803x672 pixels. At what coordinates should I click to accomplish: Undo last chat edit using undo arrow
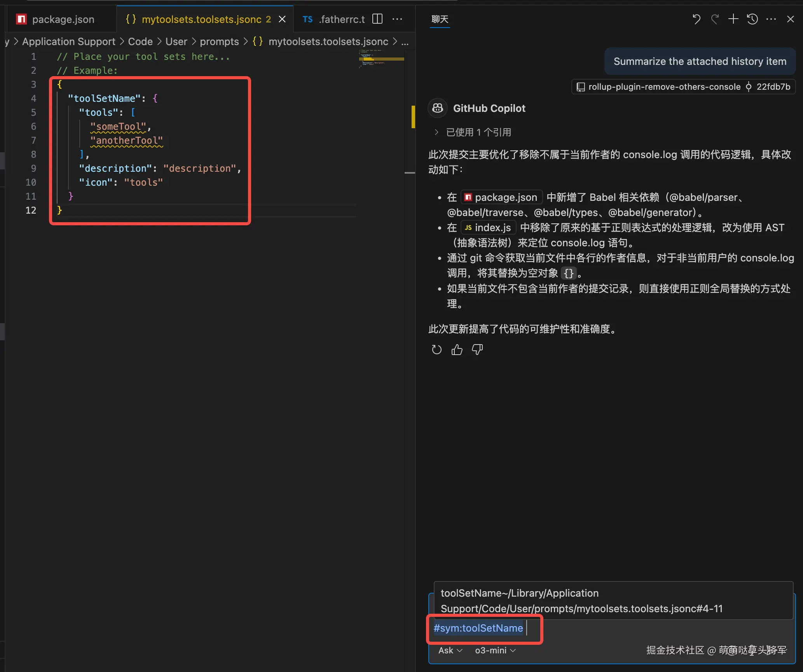(696, 19)
